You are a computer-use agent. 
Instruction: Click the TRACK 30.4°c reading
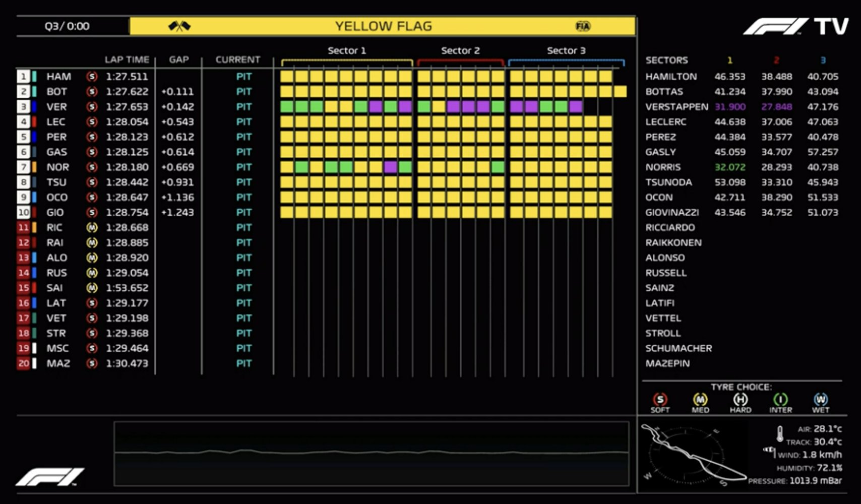tap(814, 442)
